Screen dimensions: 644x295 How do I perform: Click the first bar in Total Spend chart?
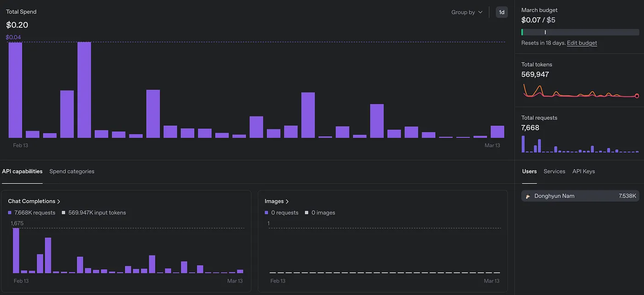tap(15, 90)
